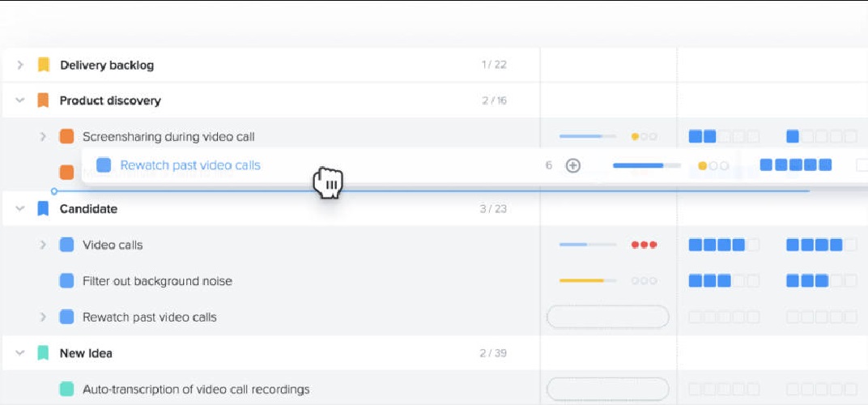
Task: Open the Filter out background noise item
Action: (x=157, y=281)
